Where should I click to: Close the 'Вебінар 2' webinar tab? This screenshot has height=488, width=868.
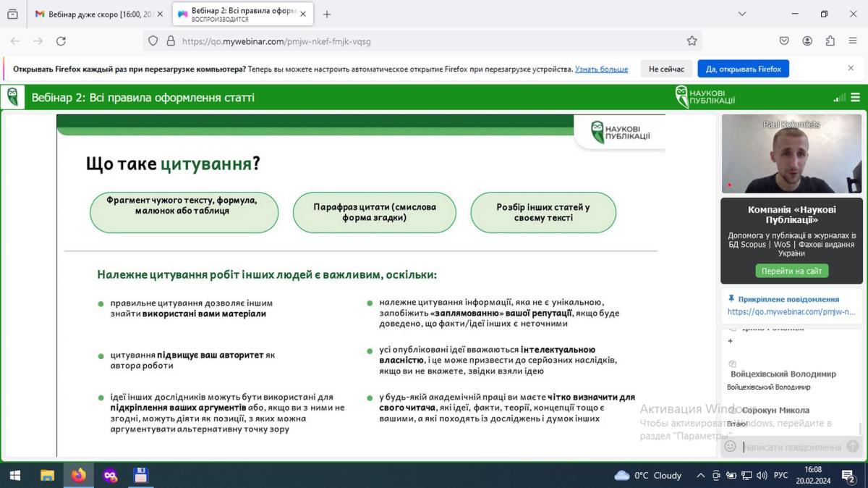302,14
